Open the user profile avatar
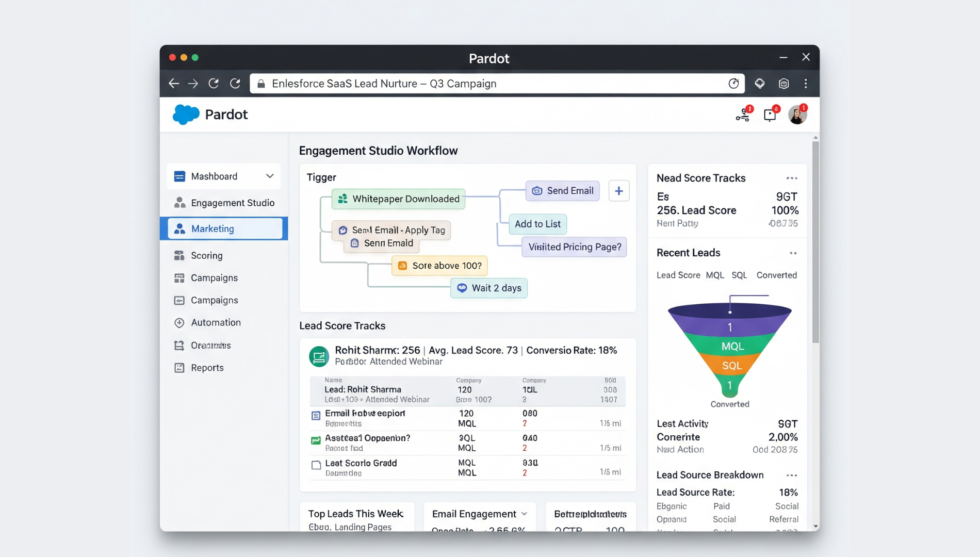Viewport: 980px width, 557px height. point(797,114)
